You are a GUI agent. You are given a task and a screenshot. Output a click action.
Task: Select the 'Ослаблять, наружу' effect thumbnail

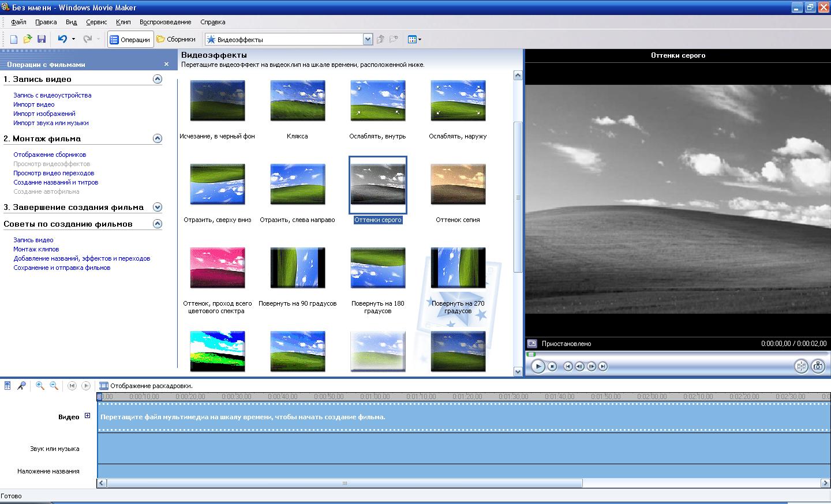[x=458, y=101]
